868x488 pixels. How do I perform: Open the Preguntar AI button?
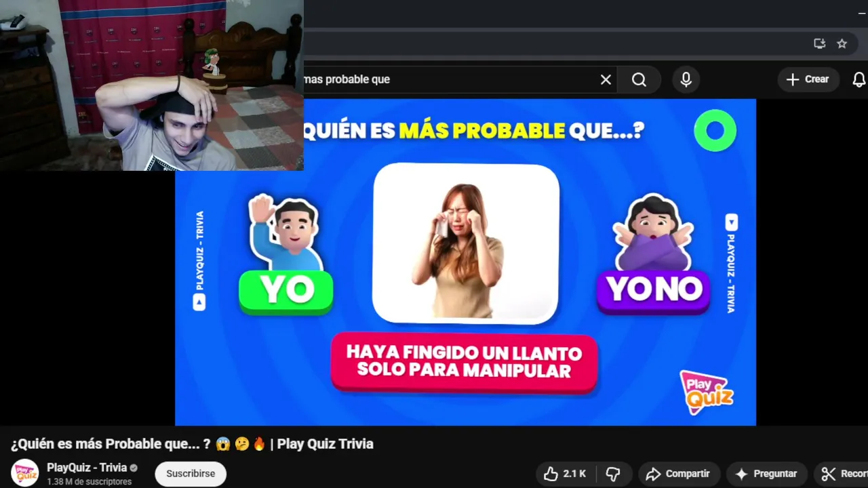coord(766,474)
